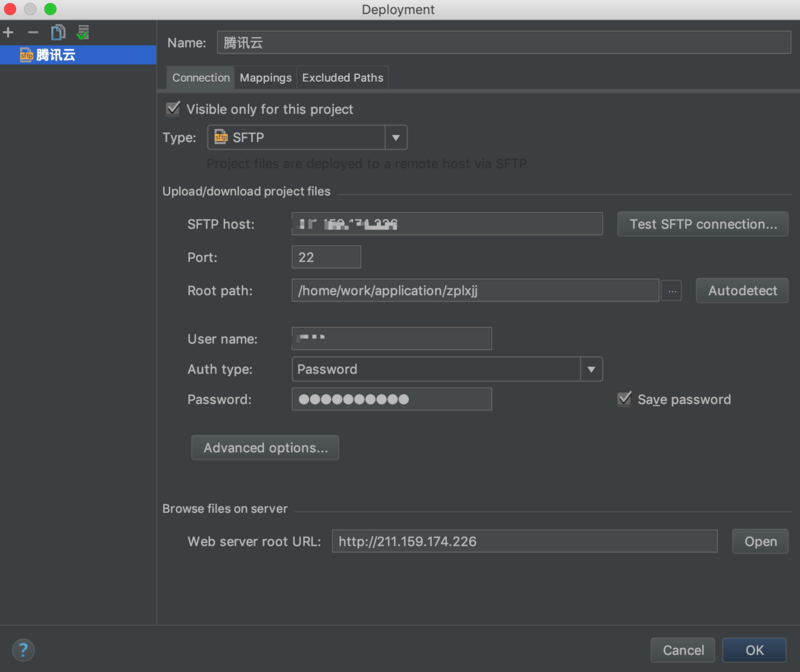Click Test SFTP connection button
The image size is (800, 672).
coord(703,224)
